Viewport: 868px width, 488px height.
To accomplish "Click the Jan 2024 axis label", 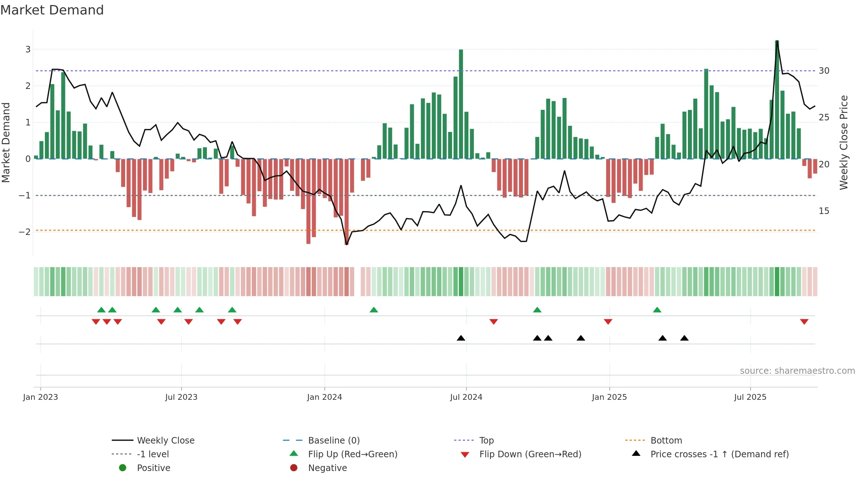I will pyautogui.click(x=324, y=397).
